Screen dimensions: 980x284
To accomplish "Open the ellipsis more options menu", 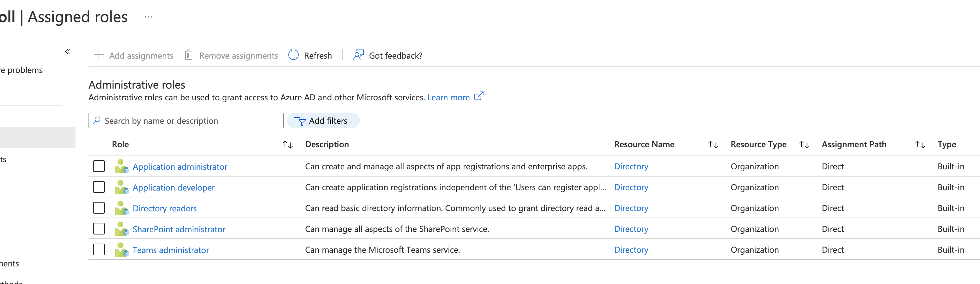I will click(148, 17).
